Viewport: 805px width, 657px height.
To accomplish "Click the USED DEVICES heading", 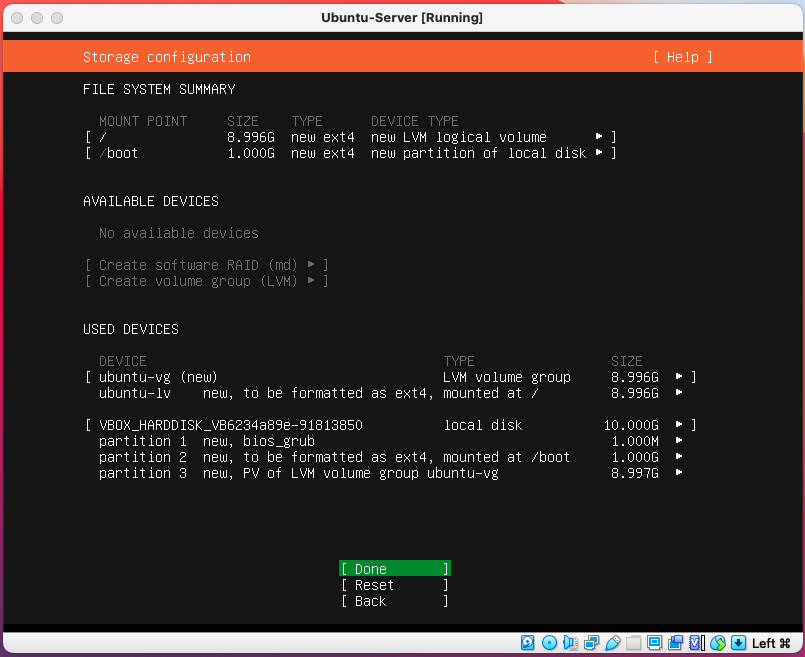I will (131, 329).
